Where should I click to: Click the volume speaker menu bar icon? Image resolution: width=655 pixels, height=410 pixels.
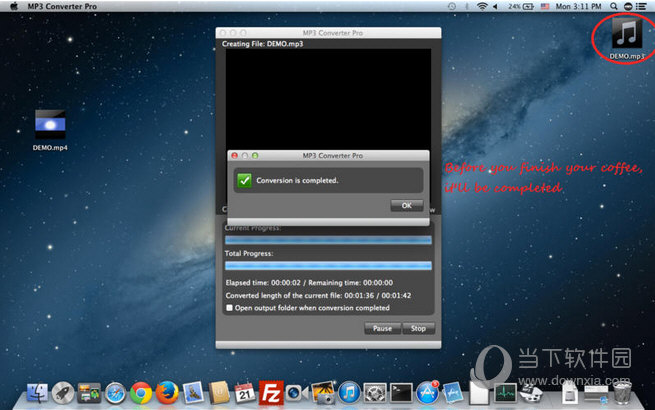pos(496,6)
